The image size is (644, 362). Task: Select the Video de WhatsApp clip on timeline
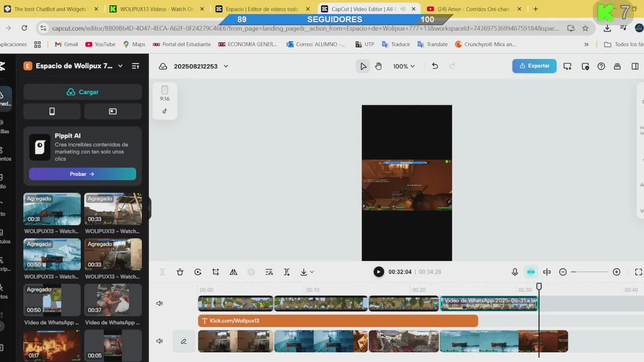(489, 303)
